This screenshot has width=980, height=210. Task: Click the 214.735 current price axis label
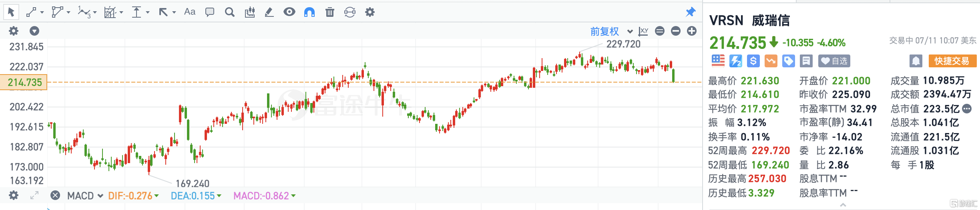click(x=24, y=82)
